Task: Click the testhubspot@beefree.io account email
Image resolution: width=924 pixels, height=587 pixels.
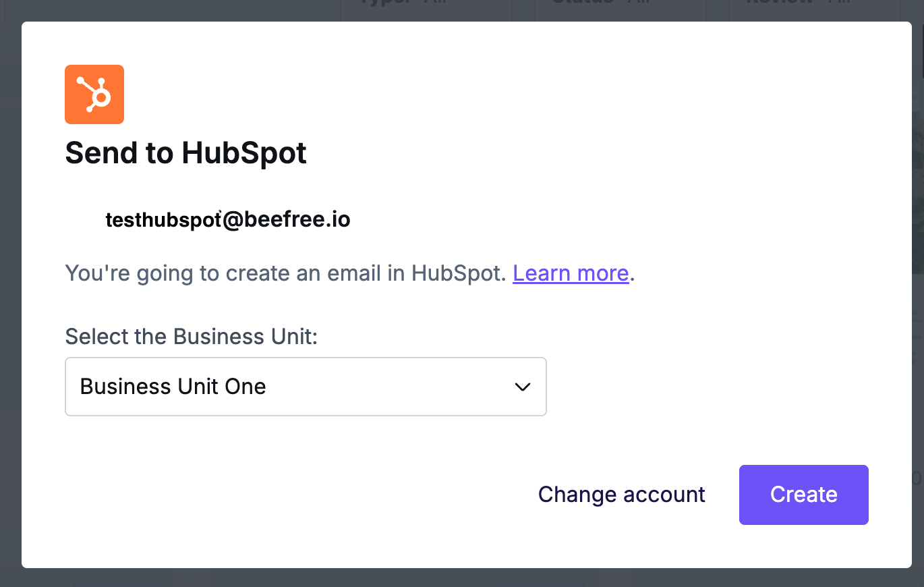Action: point(228,219)
